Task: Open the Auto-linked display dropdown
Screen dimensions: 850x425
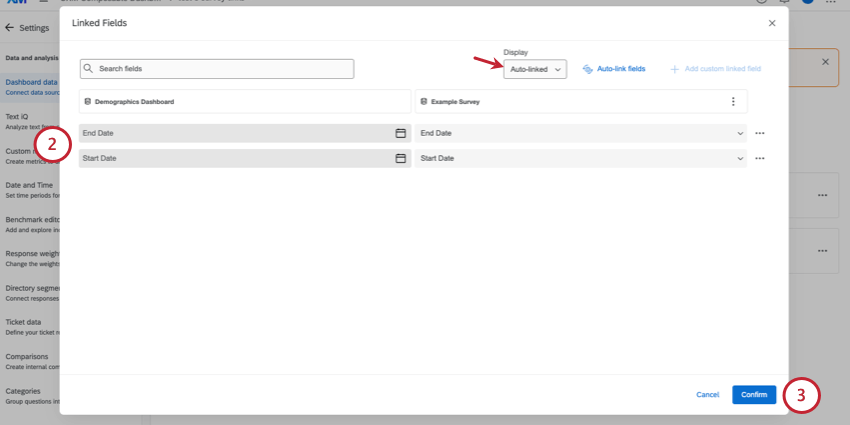Action: [x=535, y=69]
